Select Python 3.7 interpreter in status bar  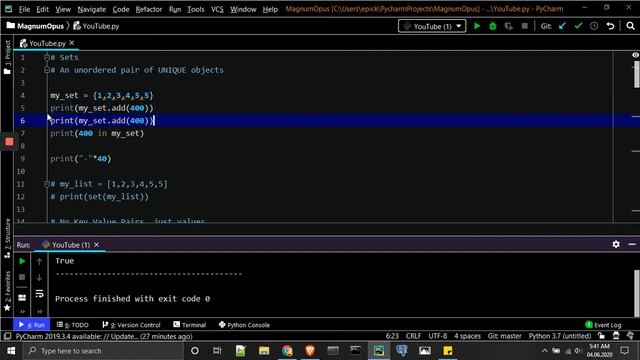tap(560, 336)
